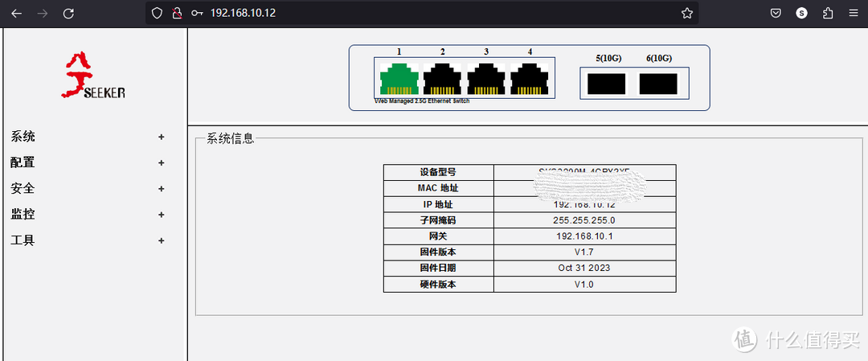Select SFP port 5(10G)
Viewport: 868px width, 361px height.
pos(606,84)
